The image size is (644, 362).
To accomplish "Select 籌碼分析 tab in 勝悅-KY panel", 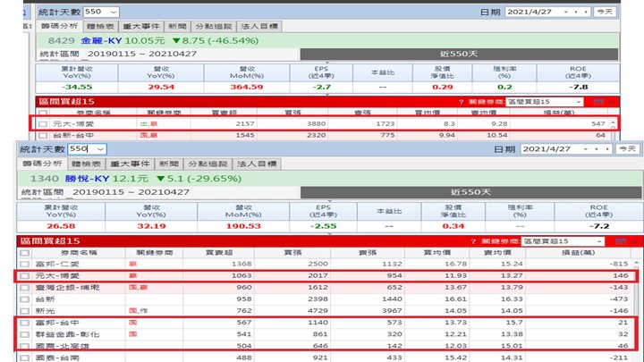I will click(42, 164).
